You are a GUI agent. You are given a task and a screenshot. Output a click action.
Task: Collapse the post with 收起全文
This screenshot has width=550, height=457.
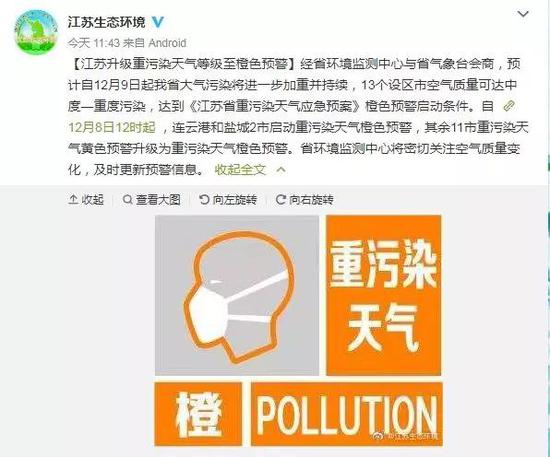240,170
